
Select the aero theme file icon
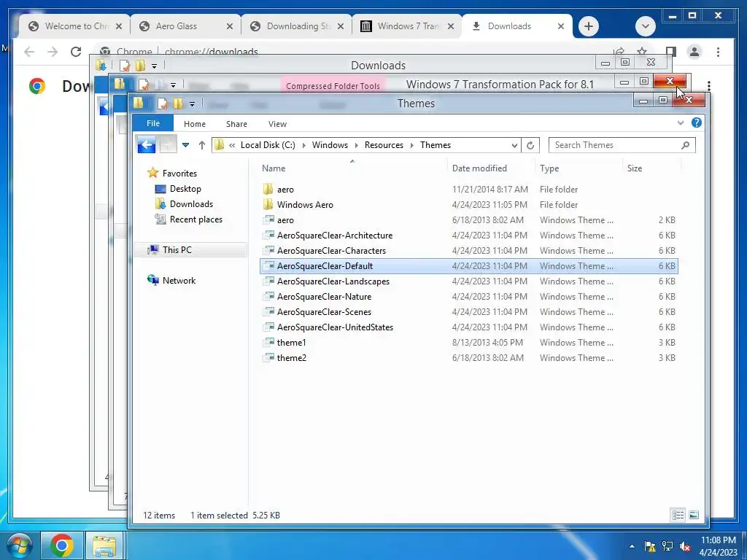tap(268, 220)
